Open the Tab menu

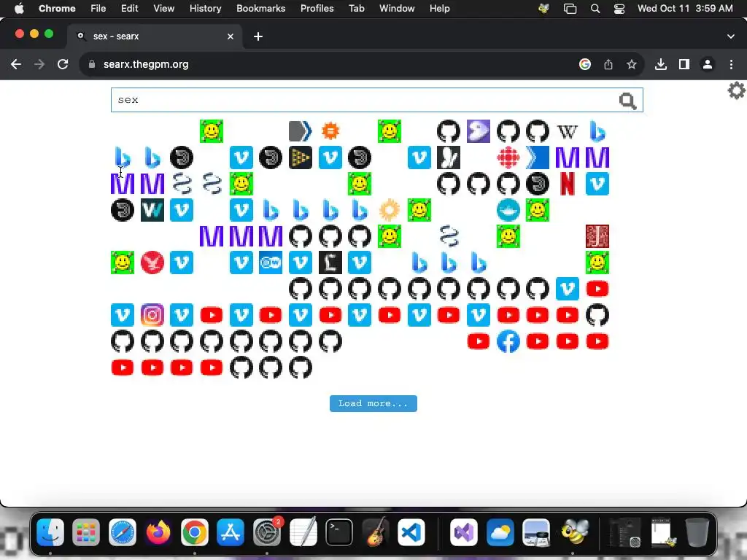click(356, 9)
